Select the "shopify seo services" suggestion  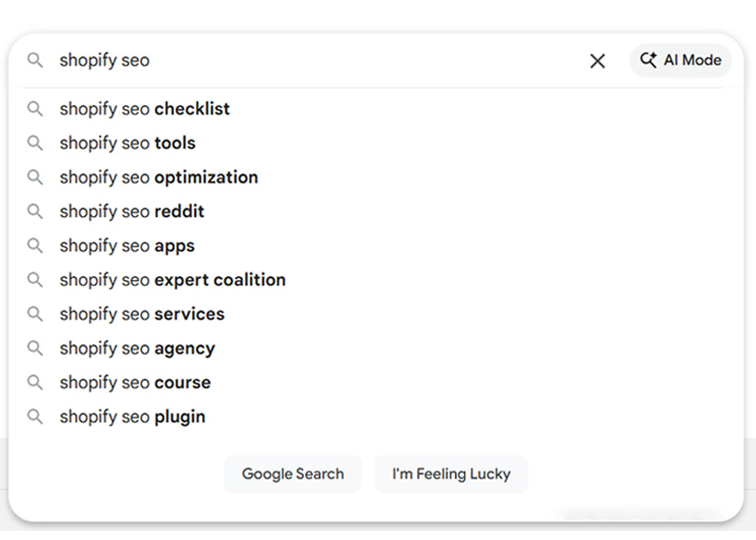[x=141, y=314]
